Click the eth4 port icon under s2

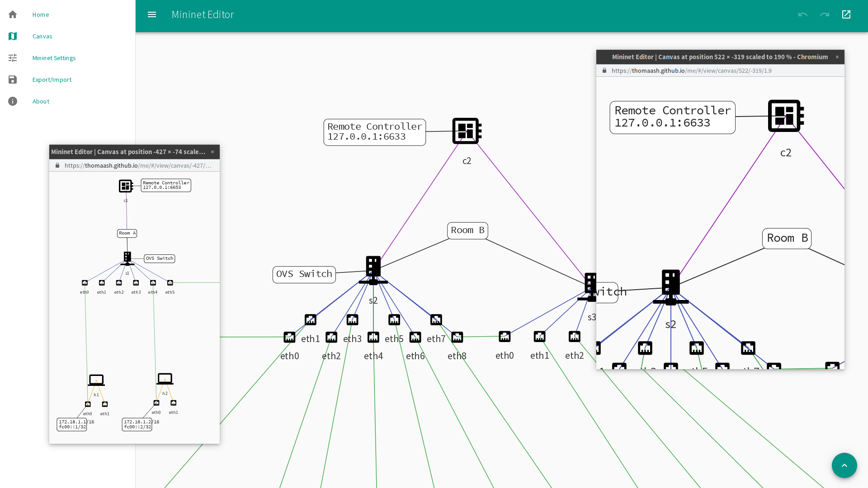point(373,337)
